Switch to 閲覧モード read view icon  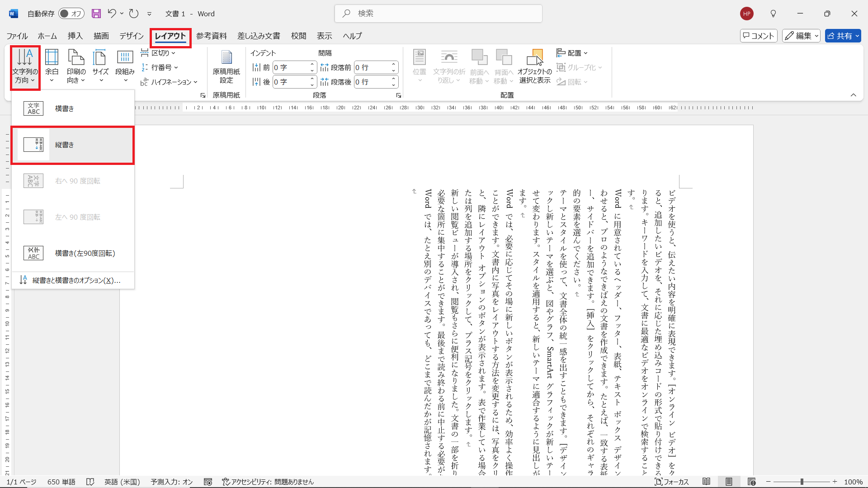(x=706, y=482)
